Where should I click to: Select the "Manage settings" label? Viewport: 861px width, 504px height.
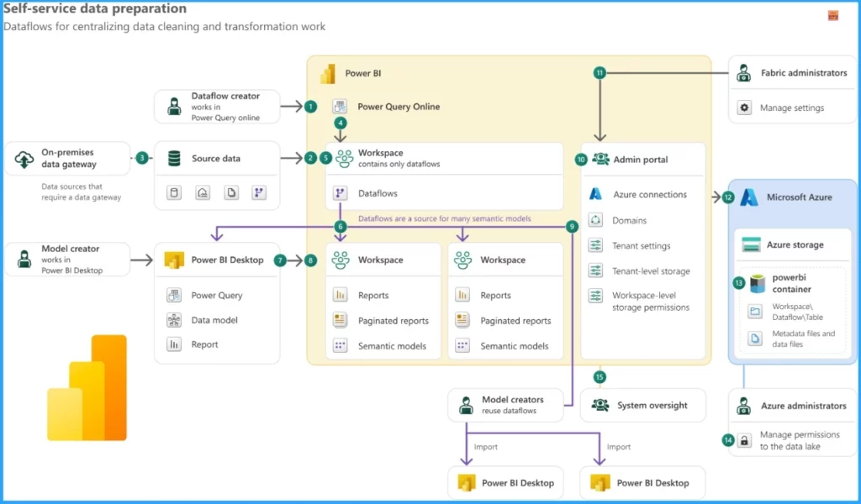pos(792,108)
